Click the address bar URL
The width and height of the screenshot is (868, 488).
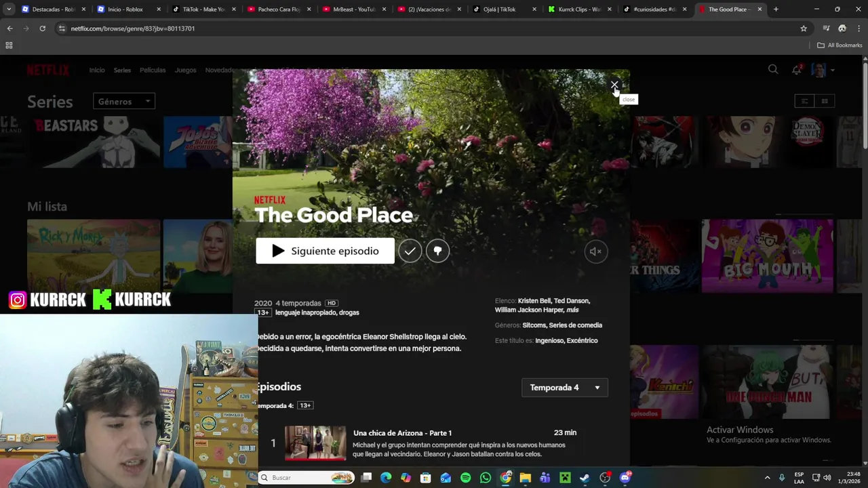(x=133, y=28)
